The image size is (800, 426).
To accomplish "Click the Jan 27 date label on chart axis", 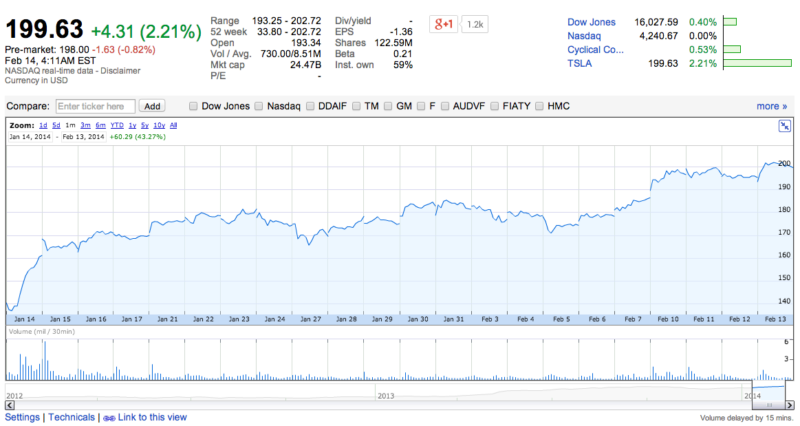I will pos(311,319).
